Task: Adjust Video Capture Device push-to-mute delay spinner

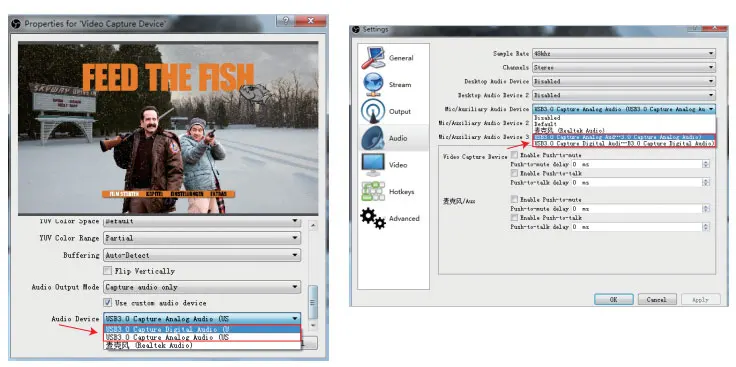Action: pyautogui.click(x=705, y=164)
